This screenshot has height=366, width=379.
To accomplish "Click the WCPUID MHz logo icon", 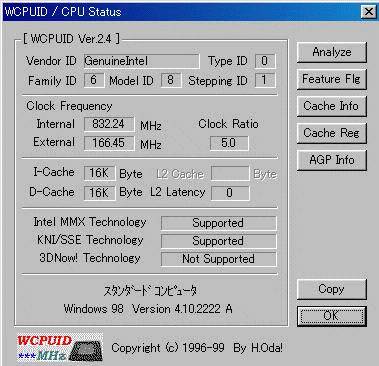I will [60, 347].
